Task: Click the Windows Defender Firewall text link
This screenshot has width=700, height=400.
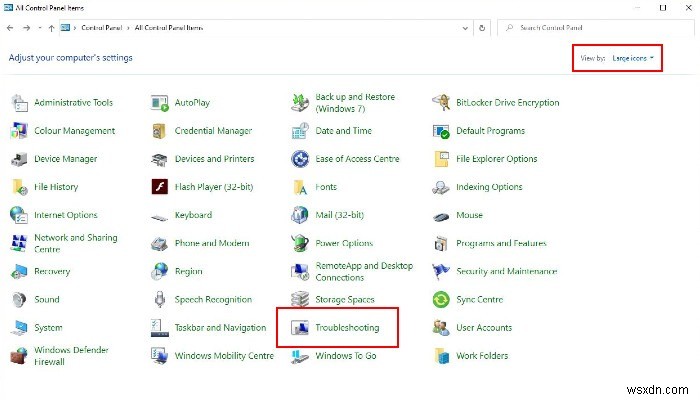Action: coord(71,356)
